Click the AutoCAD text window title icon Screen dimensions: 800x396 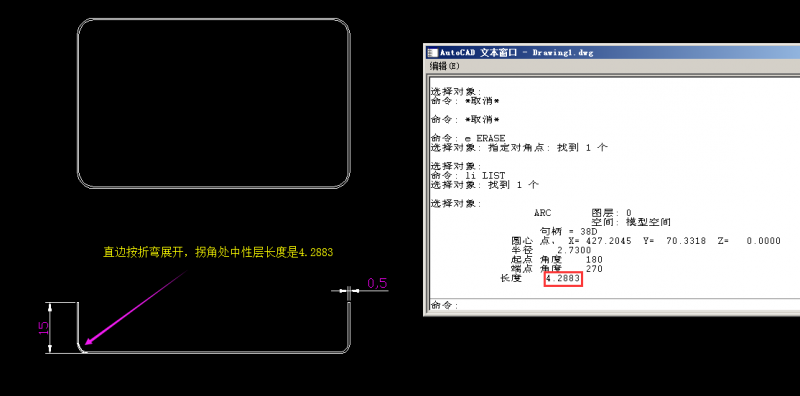433,52
